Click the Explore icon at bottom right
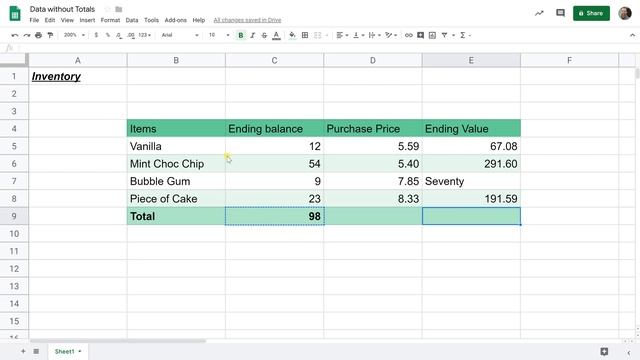640x360 pixels. 604,351
